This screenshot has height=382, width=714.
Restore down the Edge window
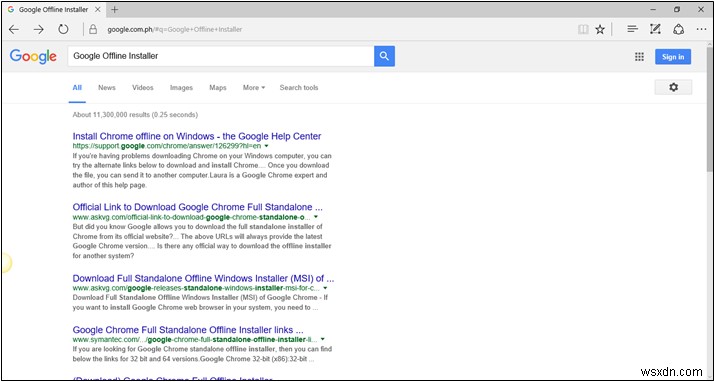(x=677, y=9)
